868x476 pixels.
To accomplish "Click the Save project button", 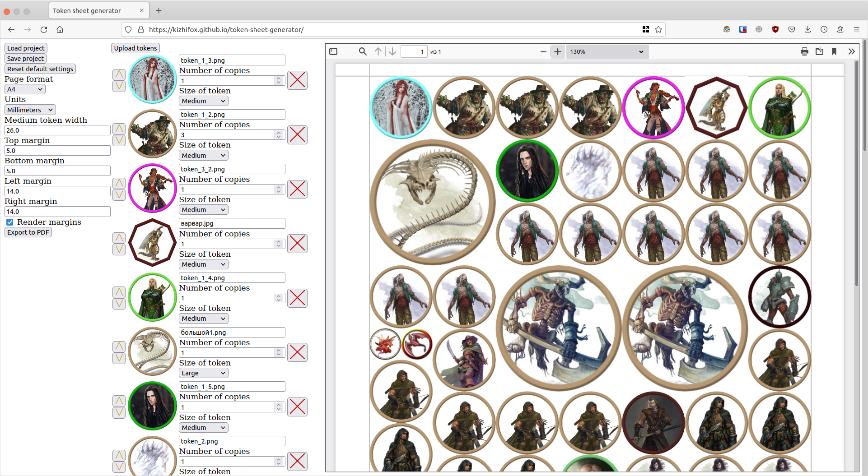I will 25,59.
